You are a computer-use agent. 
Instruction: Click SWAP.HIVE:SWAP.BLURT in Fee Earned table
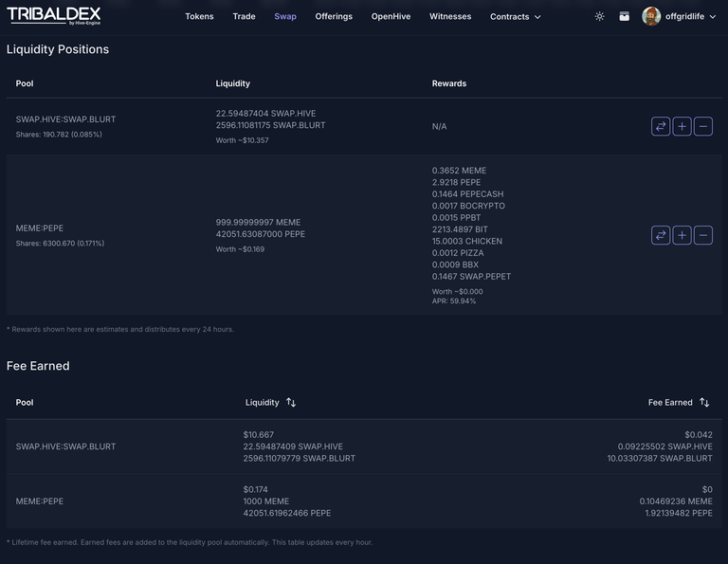click(65, 446)
